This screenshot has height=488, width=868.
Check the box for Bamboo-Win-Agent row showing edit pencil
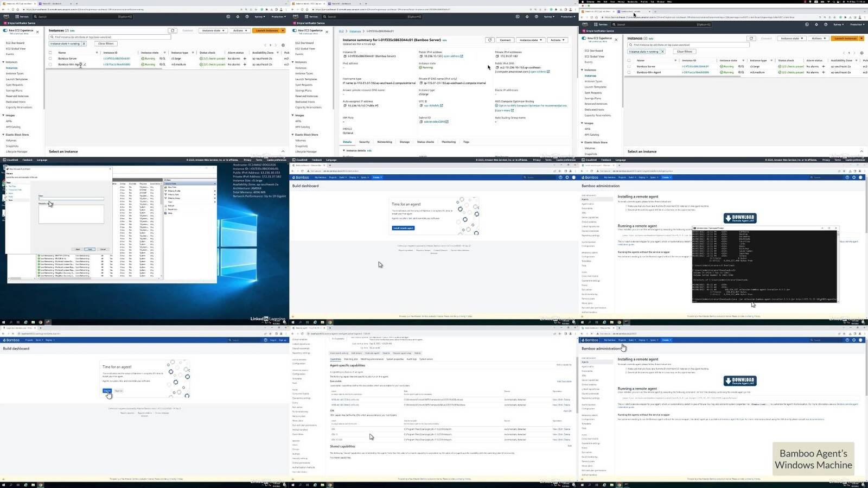coord(50,65)
